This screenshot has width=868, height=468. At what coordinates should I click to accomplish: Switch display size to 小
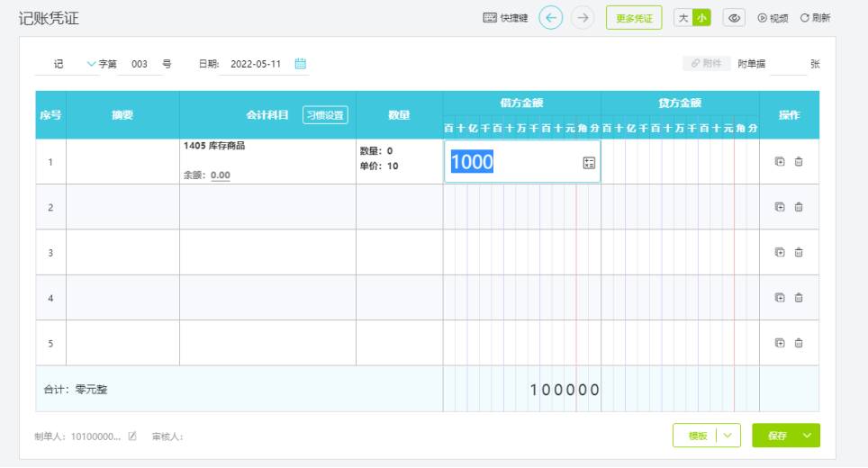701,18
